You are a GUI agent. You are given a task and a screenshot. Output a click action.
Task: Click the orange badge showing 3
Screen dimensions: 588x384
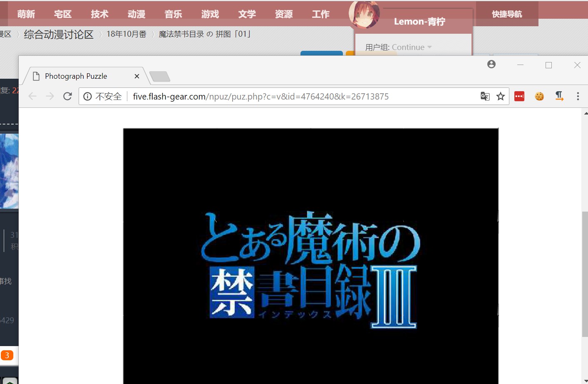tap(7, 355)
